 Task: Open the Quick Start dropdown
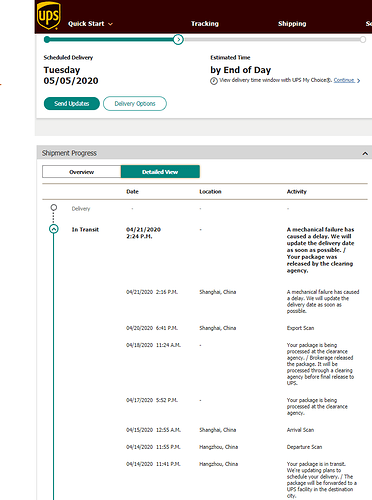click(90, 24)
